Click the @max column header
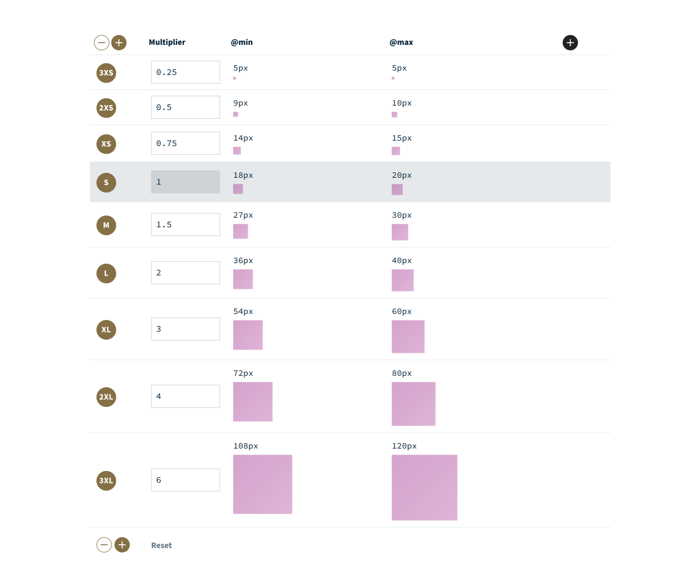This screenshot has width=700, height=588. 401,43
